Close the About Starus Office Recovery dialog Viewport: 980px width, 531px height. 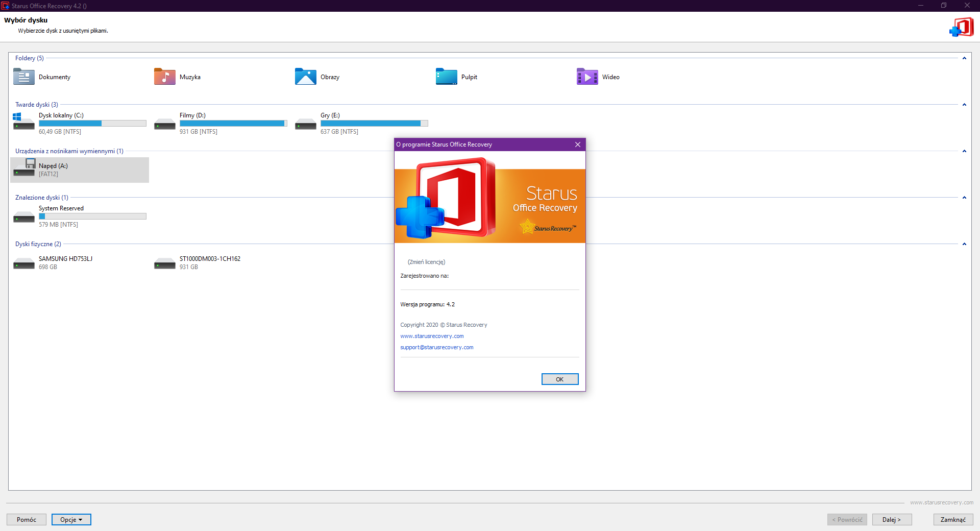tap(578, 144)
